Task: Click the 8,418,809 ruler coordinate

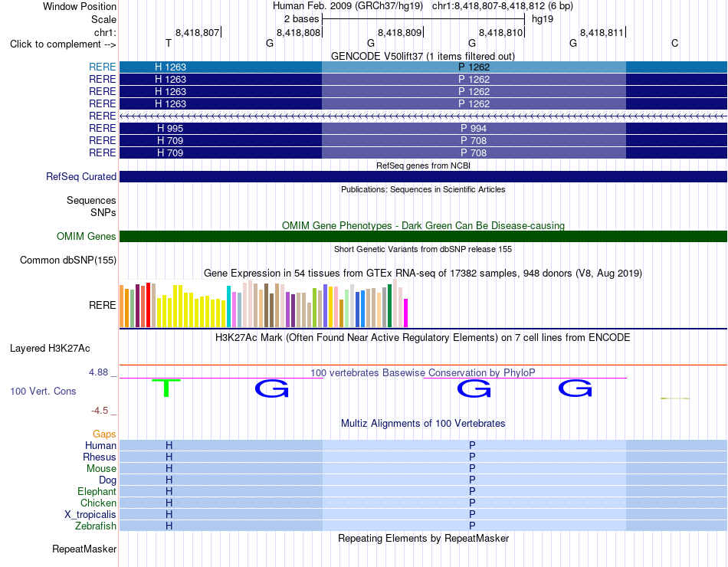Action: 400,32
